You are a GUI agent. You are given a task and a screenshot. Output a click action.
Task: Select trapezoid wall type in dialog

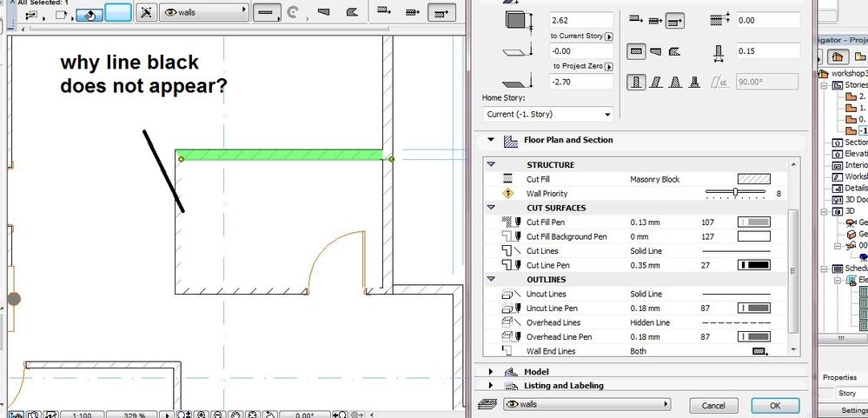click(655, 51)
